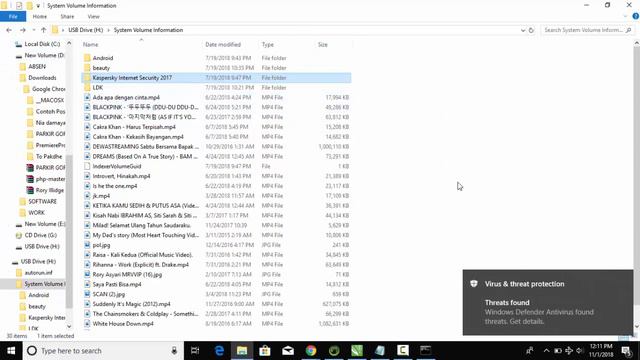Viewport: 640px width, 360px height.
Task: Sort by Date modified column header
Action: click(223, 44)
